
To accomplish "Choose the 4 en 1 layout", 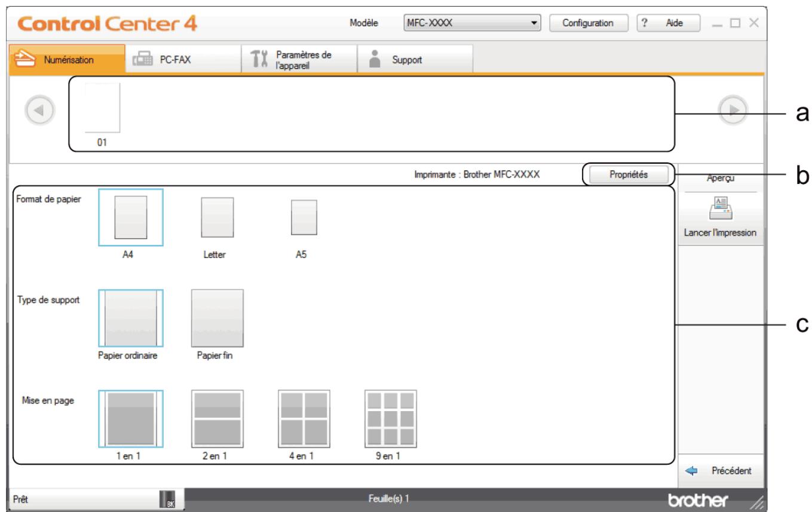I will pyautogui.click(x=304, y=418).
